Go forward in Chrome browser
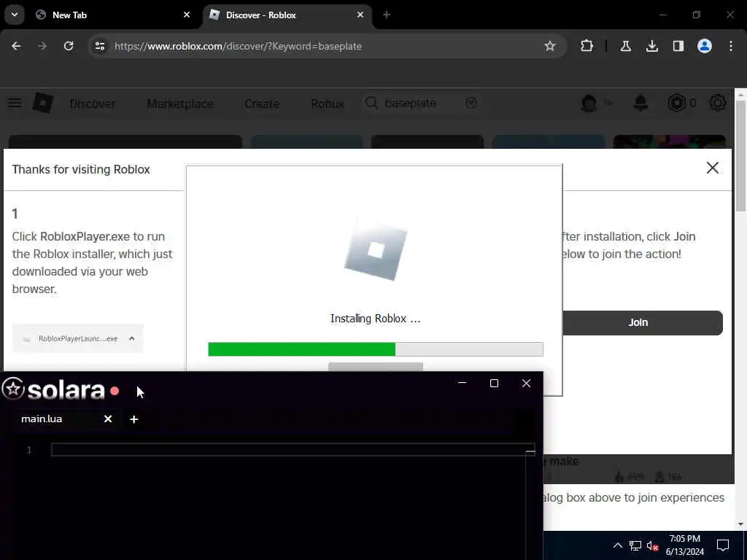The height and width of the screenshot is (560, 747). coord(42,46)
